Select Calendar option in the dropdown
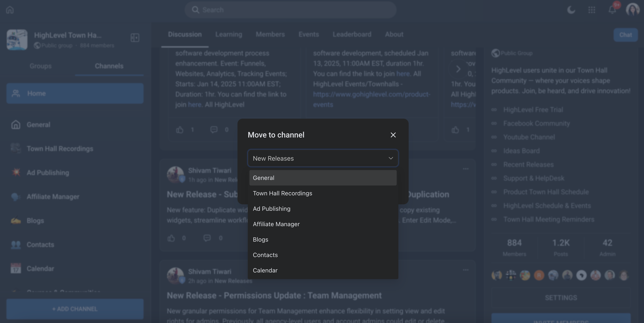This screenshot has height=323, width=644. click(265, 271)
